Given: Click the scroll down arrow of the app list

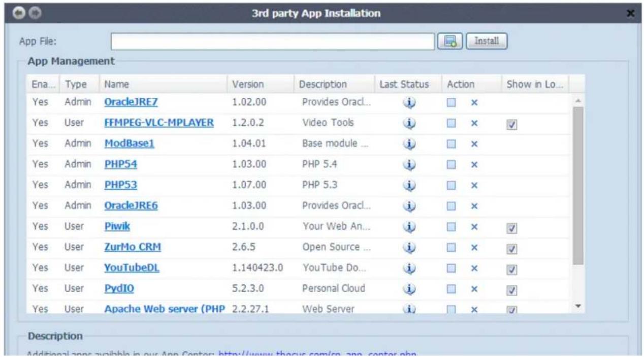Looking at the screenshot, I should [578, 306].
